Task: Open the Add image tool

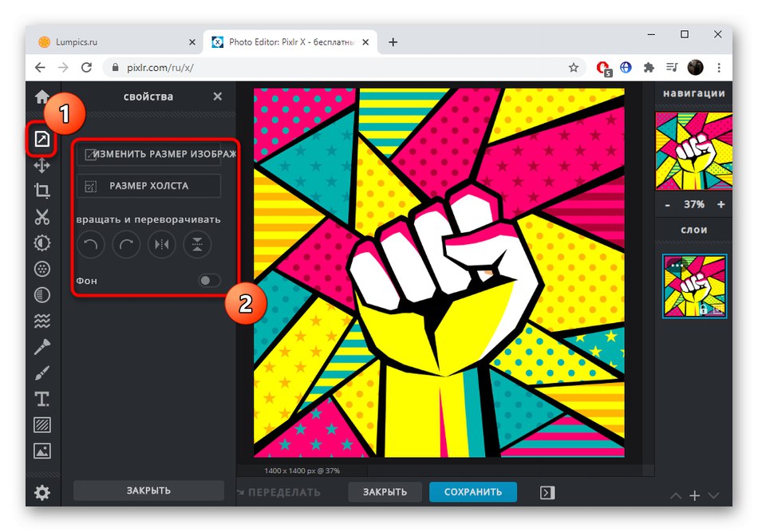Action: pyautogui.click(x=42, y=451)
